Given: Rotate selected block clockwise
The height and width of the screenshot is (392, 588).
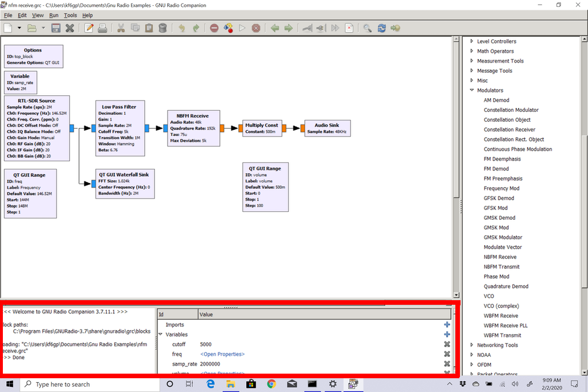Looking at the screenshot, I should click(x=288, y=28).
